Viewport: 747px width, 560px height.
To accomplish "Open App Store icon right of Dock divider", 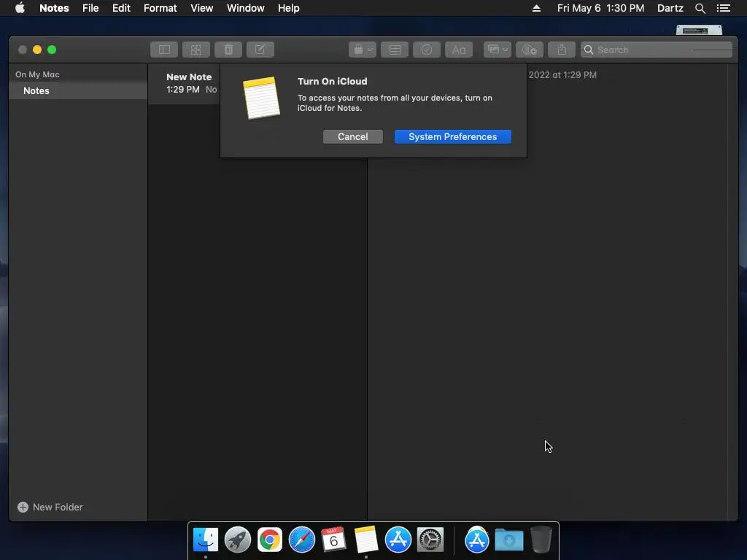I will [477, 540].
